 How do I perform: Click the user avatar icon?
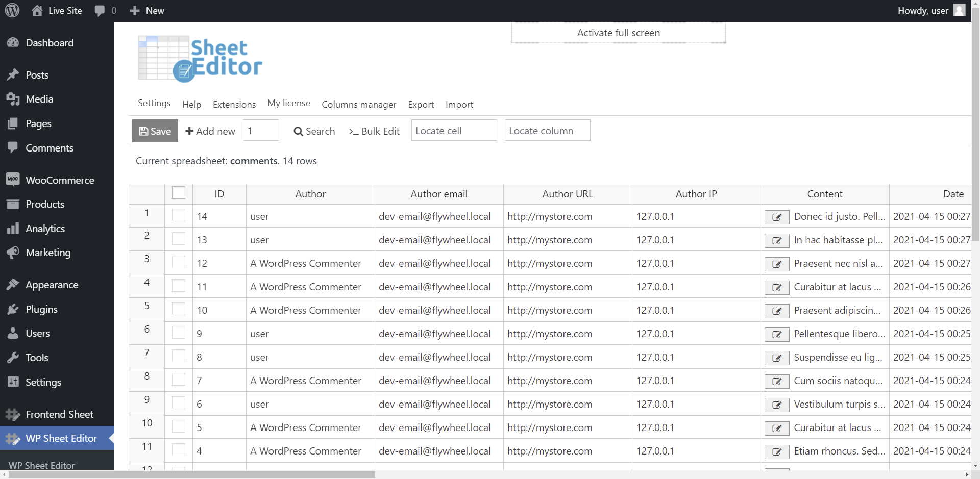(959, 10)
